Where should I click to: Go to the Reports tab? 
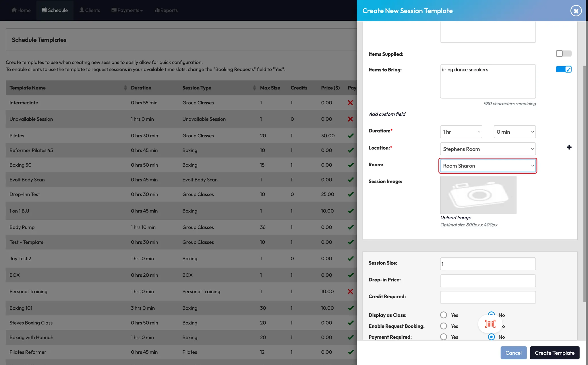(166, 10)
